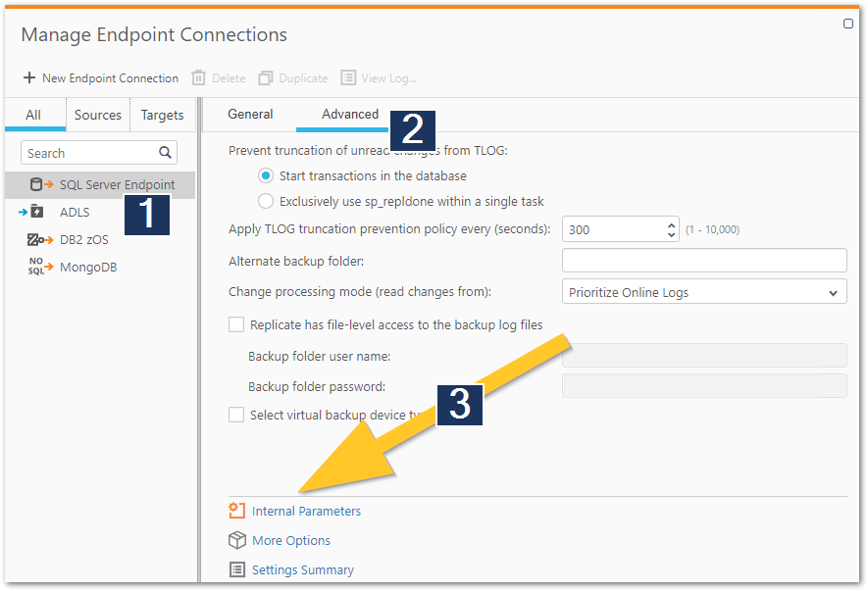
Task: Enable Select virtual backup device checkbox
Action: (236, 415)
